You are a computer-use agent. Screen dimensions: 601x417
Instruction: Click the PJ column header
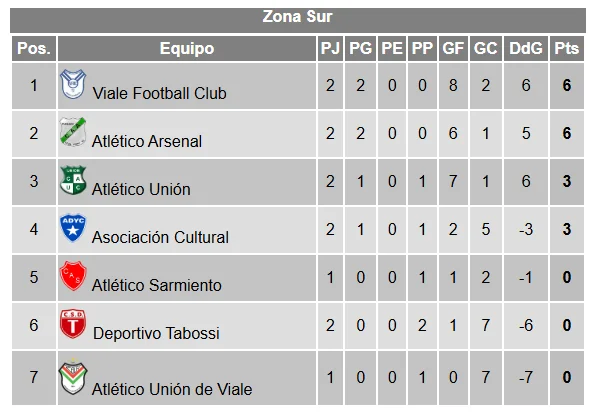coord(330,48)
